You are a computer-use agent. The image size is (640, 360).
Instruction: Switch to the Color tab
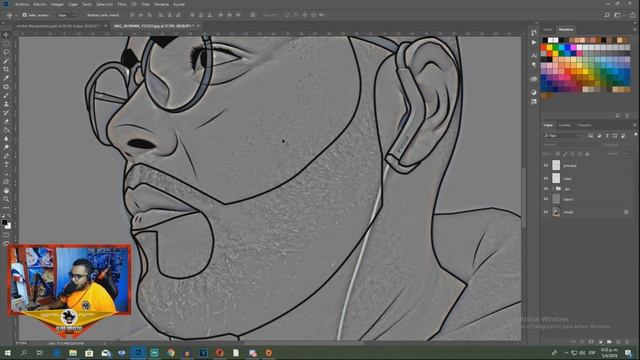[548, 29]
